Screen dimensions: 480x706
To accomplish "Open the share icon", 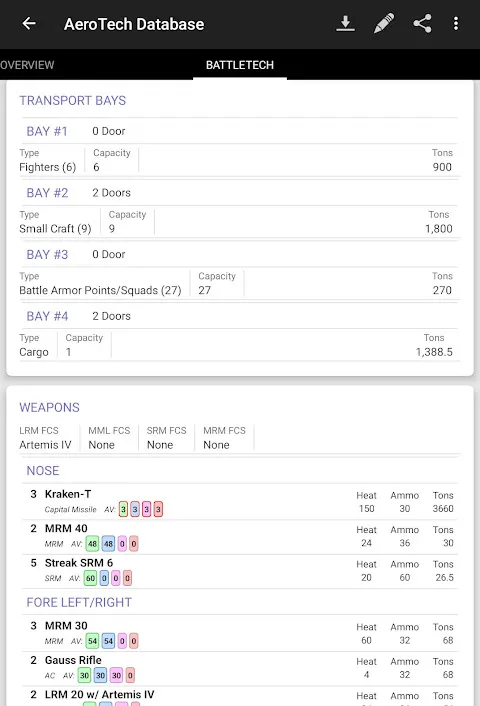I will (x=422, y=23).
